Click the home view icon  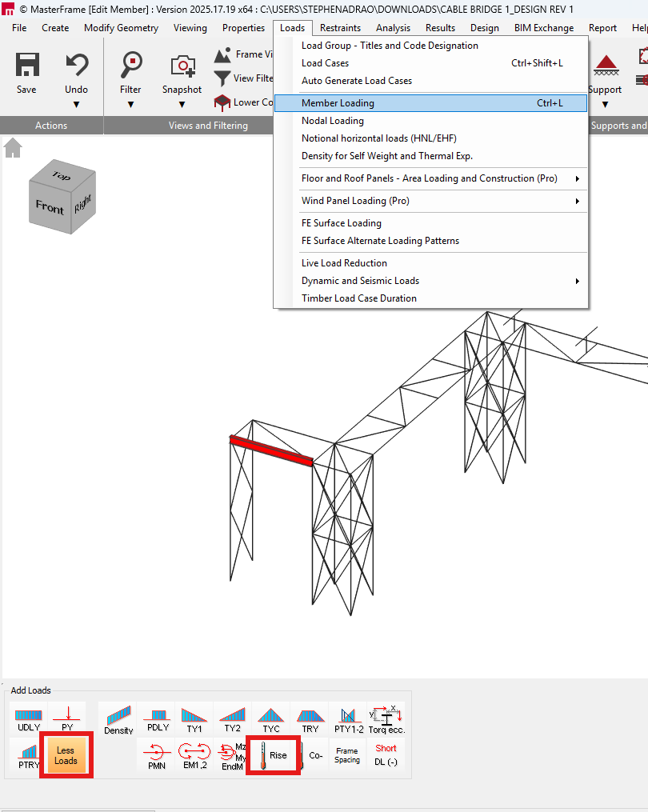coord(13,148)
